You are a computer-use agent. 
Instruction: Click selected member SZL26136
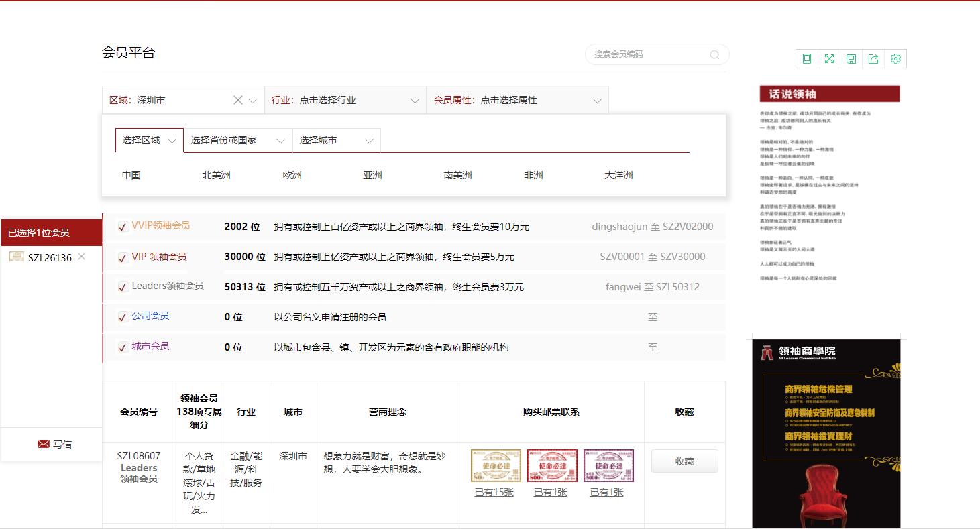pos(50,257)
